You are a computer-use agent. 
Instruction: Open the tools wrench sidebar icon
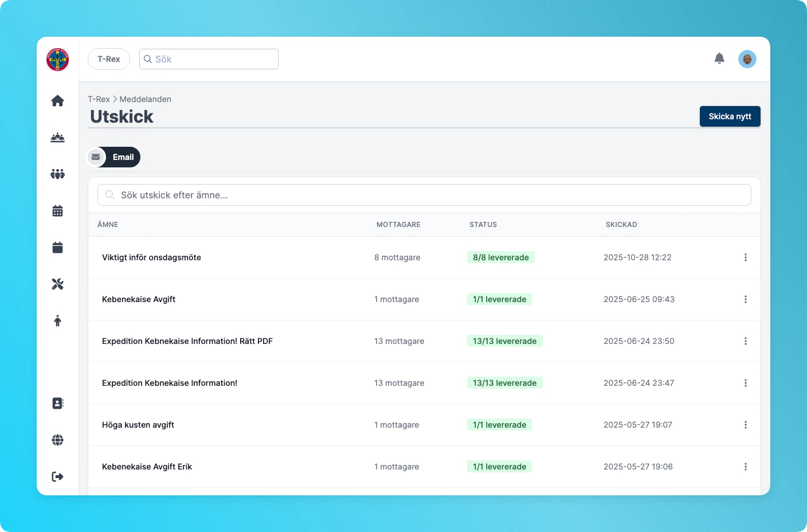pyautogui.click(x=58, y=284)
